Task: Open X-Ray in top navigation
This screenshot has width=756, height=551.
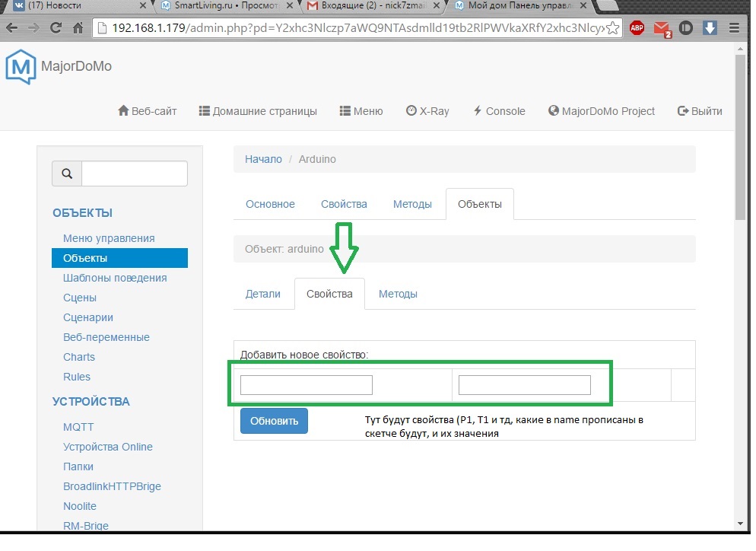Action: pyautogui.click(x=427, y=111)
